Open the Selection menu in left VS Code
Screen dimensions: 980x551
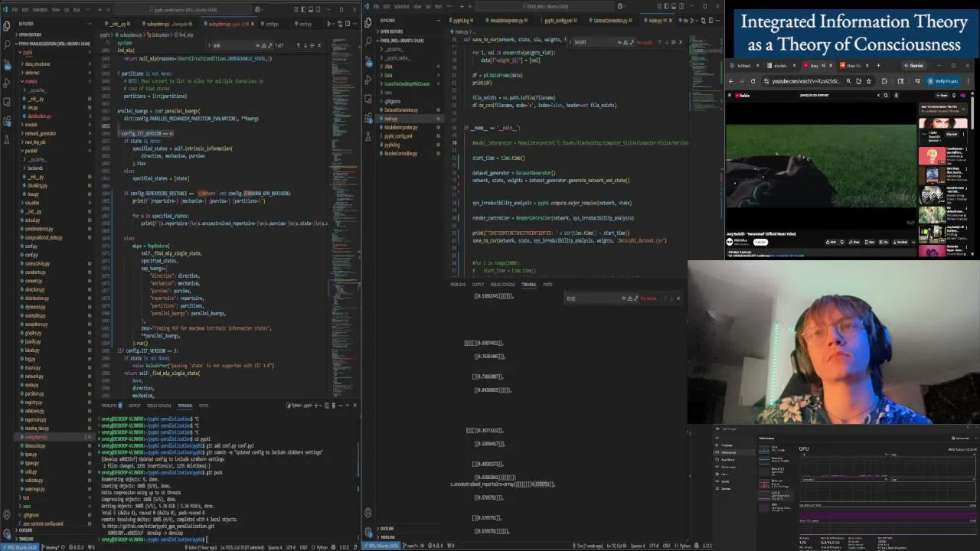[x=40, y=10]
